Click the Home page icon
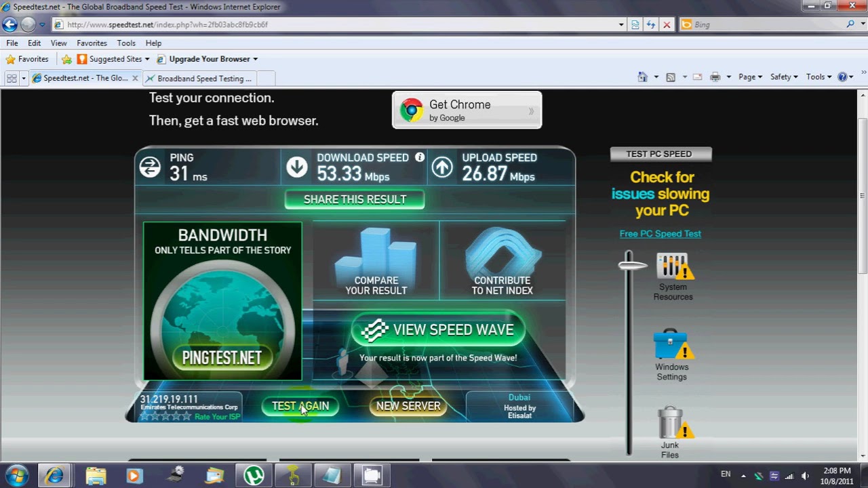The image size is (868, 488). coord(643,77)
